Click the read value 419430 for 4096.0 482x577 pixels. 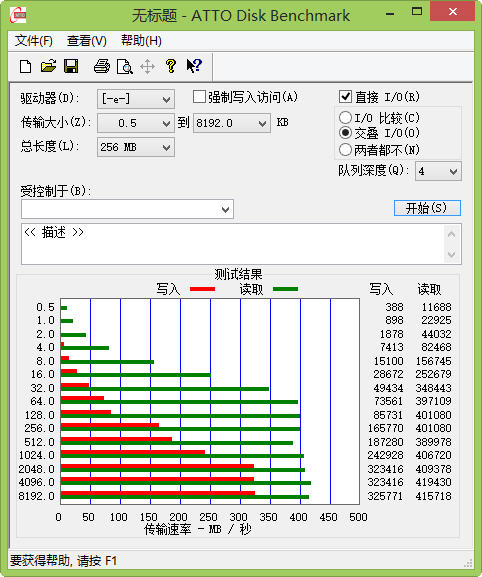tap(433, 482)
